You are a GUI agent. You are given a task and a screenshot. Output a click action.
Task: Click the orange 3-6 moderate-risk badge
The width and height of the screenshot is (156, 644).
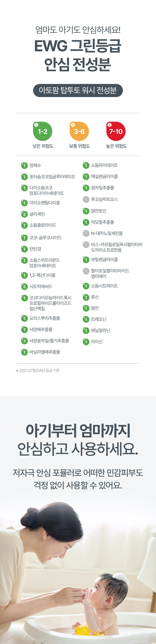point(79,131)
